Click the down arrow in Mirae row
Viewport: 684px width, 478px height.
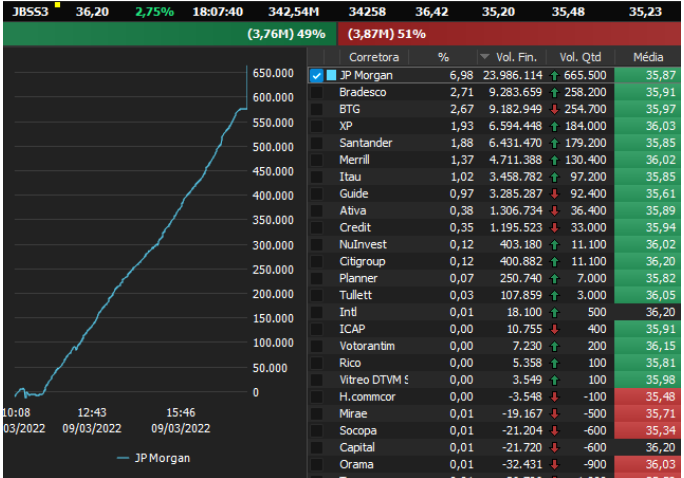pyautogui.click(x=554, y=414)
